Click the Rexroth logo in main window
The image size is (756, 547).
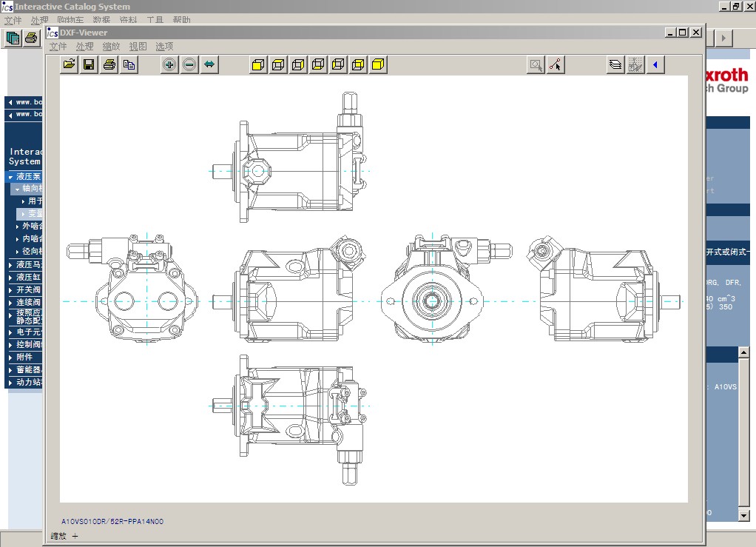727,80
